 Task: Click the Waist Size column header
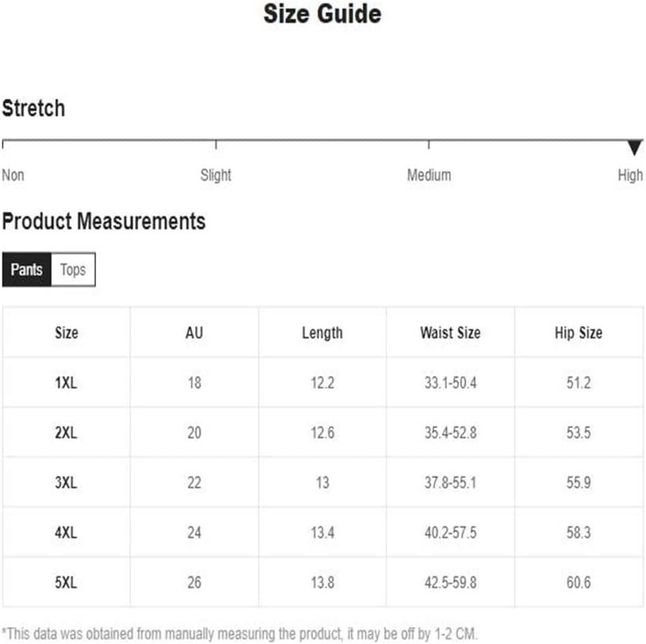tap(451, 332)
